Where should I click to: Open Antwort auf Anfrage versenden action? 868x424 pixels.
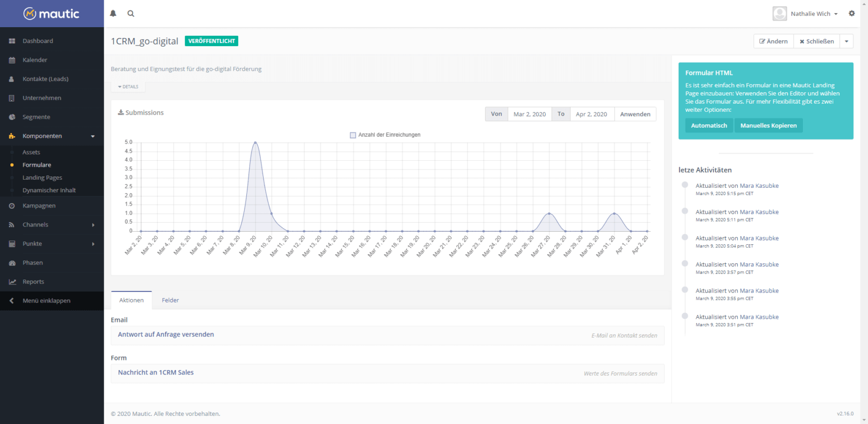166,334
